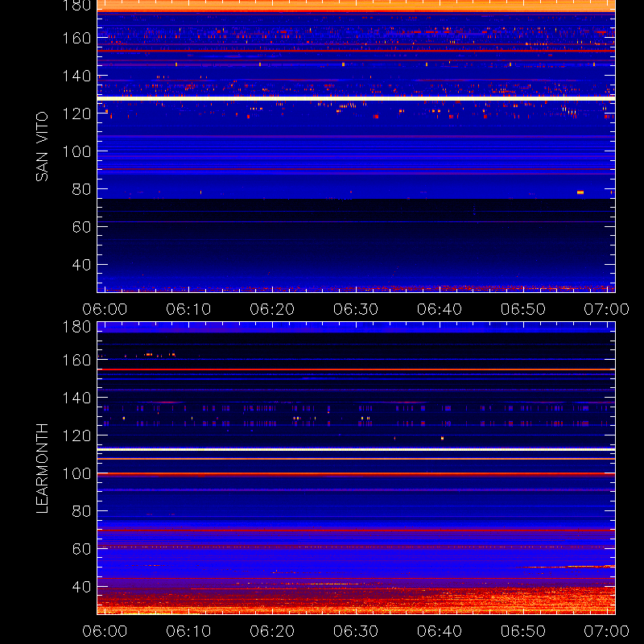
Task: Click the SAN VITO axis title
Action: click(x=42, y=147)
